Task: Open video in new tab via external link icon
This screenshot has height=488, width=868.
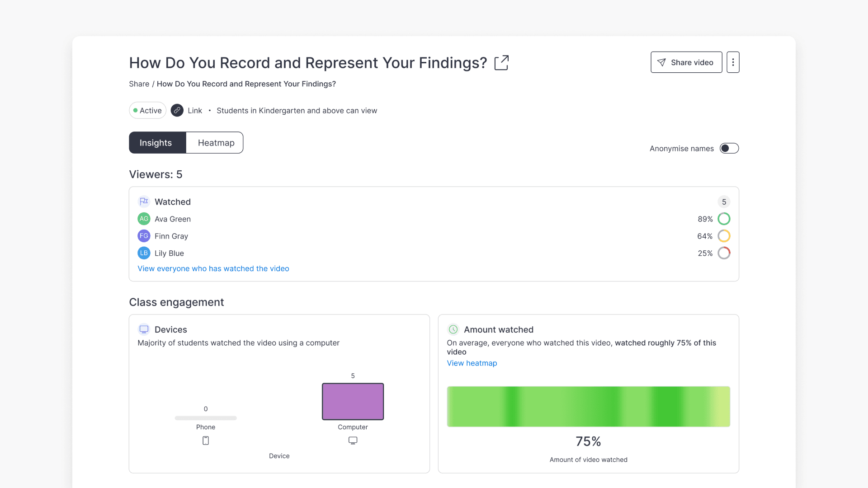Action: [x=501, y=63]
